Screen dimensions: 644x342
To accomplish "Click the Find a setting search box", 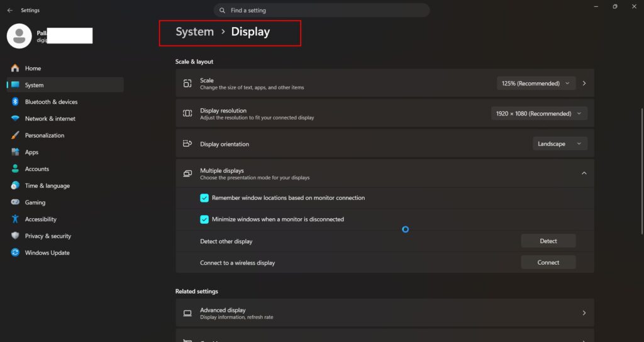I will click(x=321, y=10).
